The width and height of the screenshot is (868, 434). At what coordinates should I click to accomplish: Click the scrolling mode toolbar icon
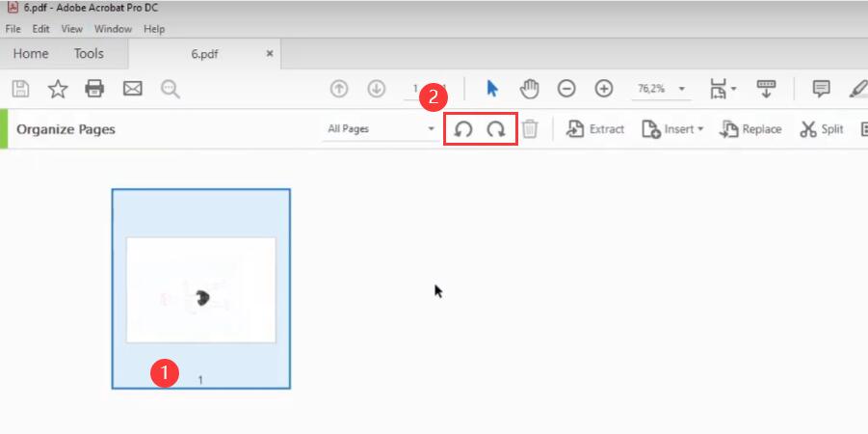(x=766, y=89)
